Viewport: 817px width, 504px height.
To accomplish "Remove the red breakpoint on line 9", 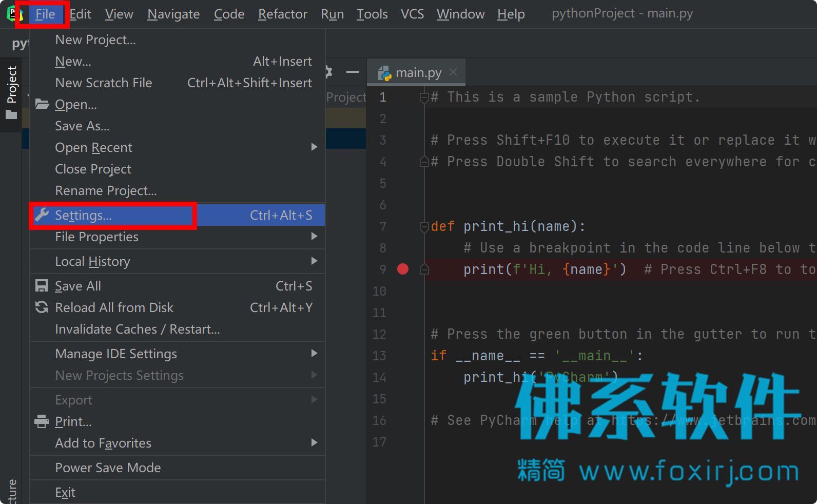I will [403, 269].
